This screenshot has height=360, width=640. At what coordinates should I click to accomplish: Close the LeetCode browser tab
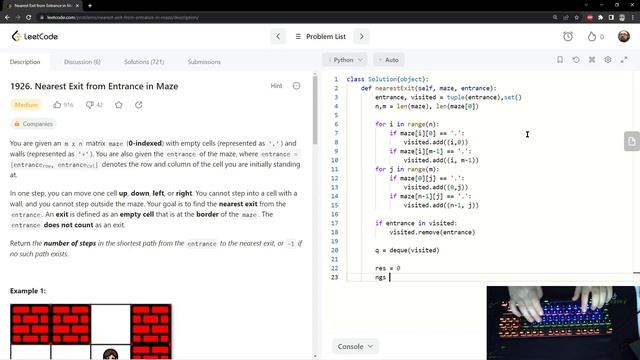[x=77, y=6]
